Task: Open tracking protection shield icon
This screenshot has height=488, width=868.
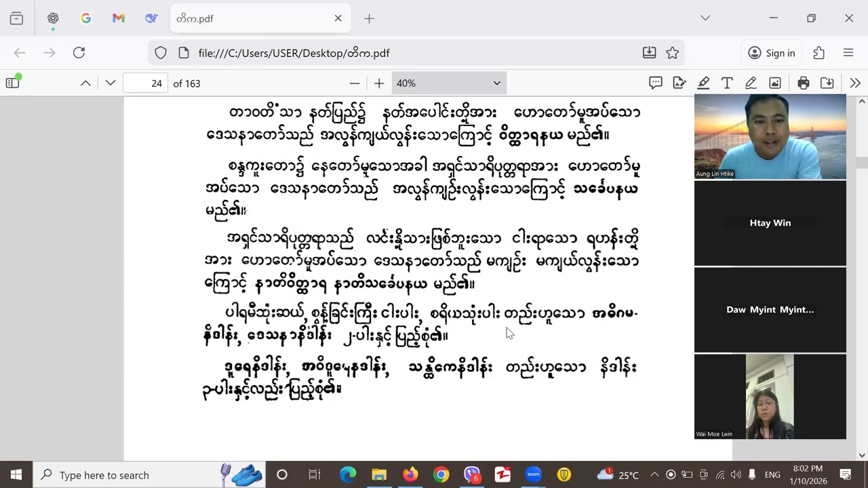Action: pos(161,53)
